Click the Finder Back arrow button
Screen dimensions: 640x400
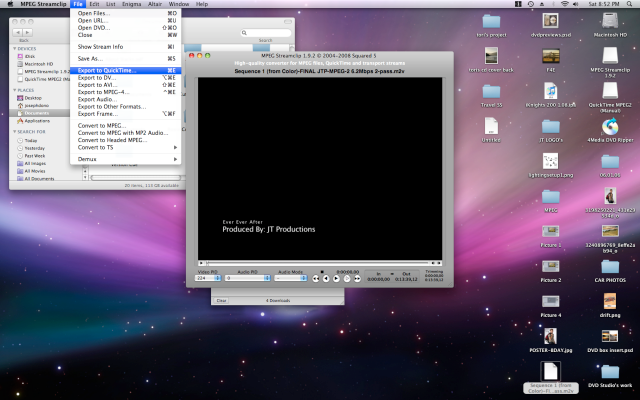[18, 32]
